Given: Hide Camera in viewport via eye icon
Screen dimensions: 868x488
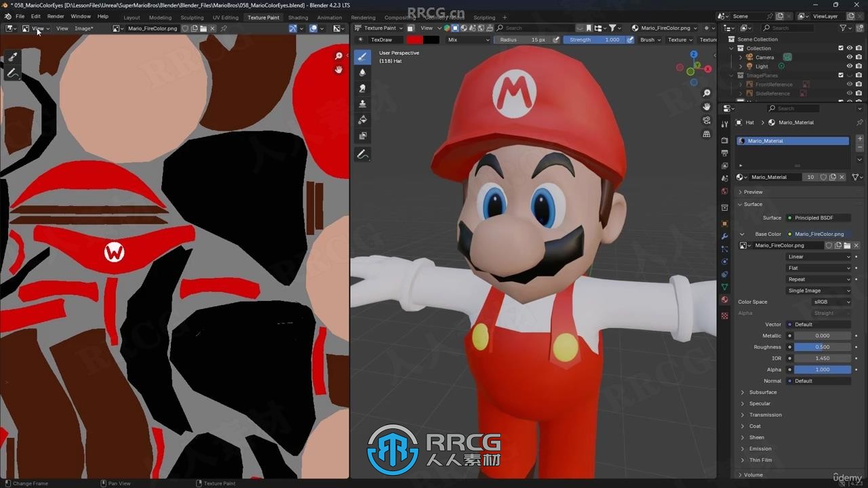Looking at the screenshot, I should (x=850, y=57).
